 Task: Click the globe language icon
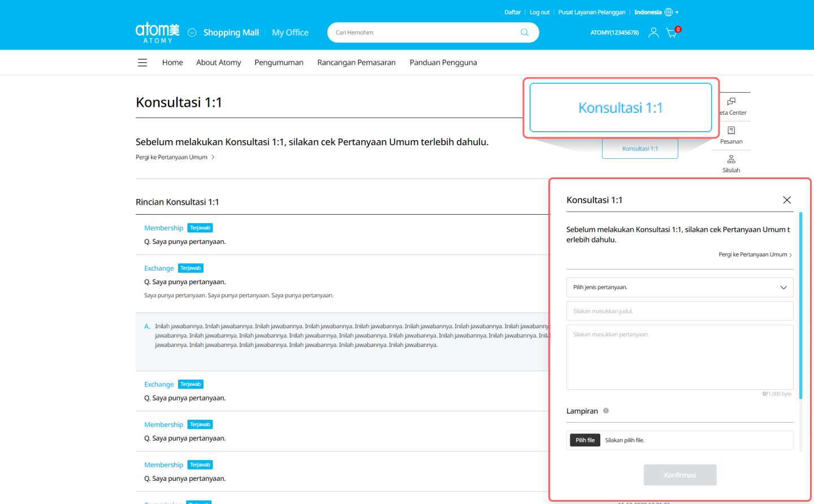[x=669, y=12]
